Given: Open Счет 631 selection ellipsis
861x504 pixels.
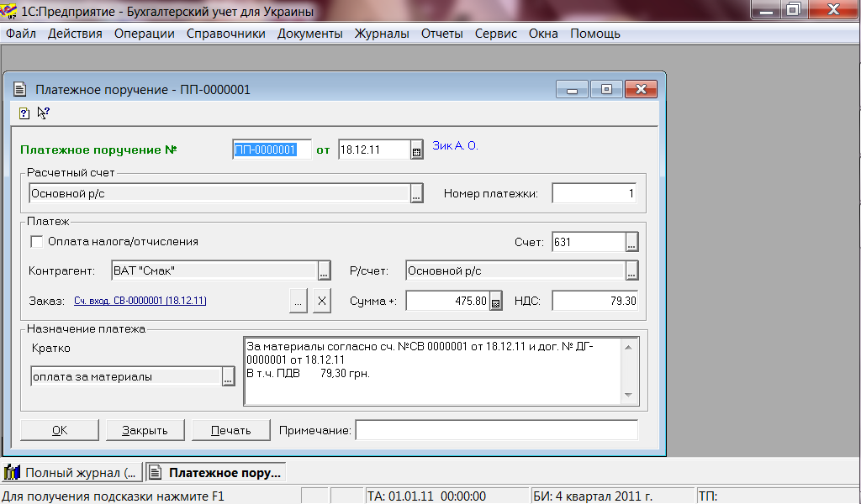Looking at the screenshot, I should pos(631,242).
